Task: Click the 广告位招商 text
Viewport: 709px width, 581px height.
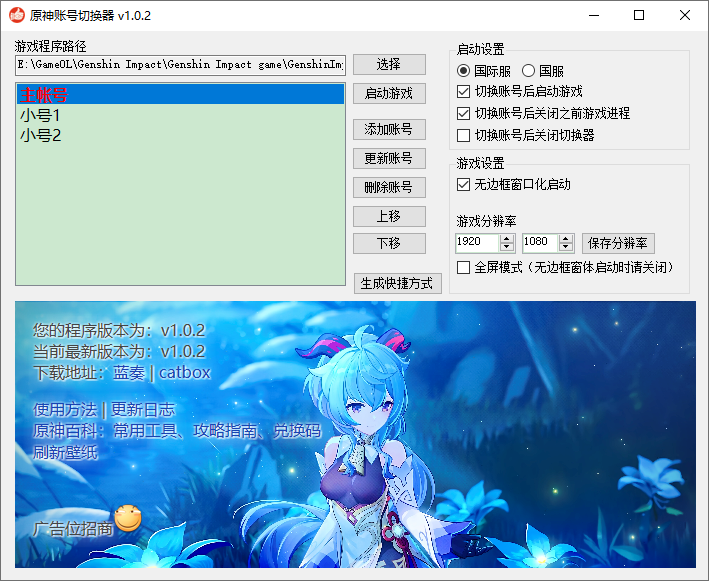Action: coord(73,529)
